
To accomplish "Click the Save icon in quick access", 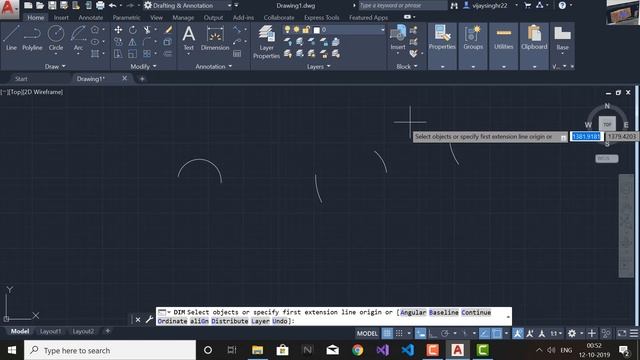I will (52, 5).
